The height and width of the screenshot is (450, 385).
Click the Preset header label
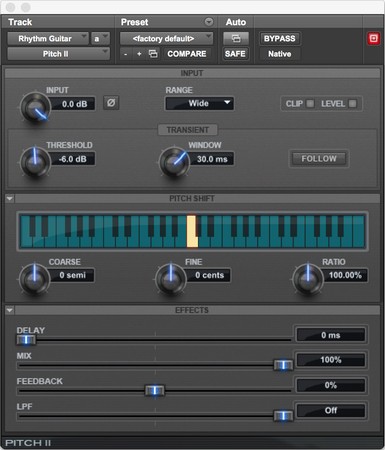click(134, 22)
